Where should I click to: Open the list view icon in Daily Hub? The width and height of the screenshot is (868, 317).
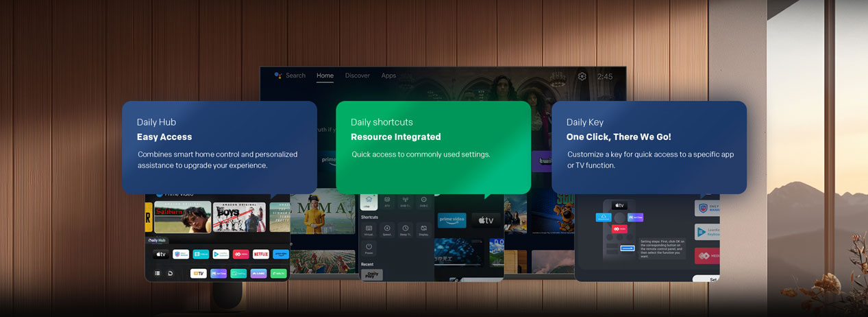(158, 273)
